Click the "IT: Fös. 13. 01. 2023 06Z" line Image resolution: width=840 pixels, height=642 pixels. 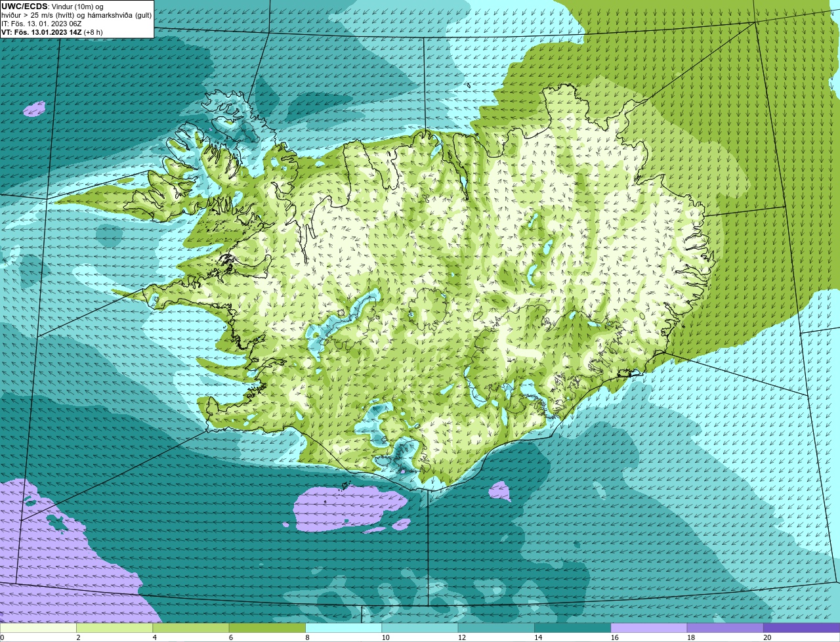(x=41, y=24)
